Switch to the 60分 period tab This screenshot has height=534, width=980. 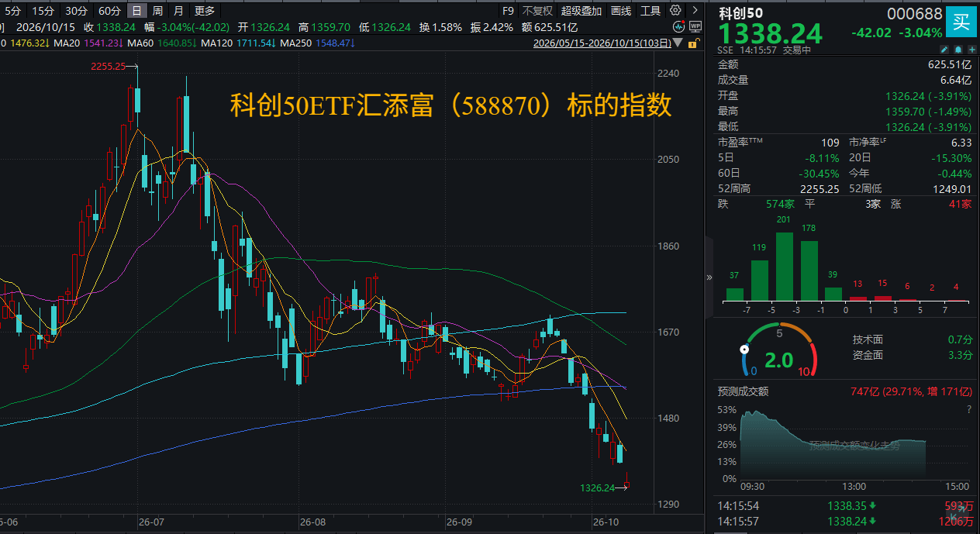click(109, 11)
